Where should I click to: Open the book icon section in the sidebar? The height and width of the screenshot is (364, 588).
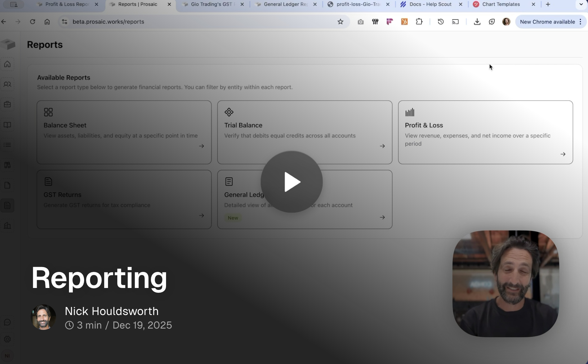point(7,125)
